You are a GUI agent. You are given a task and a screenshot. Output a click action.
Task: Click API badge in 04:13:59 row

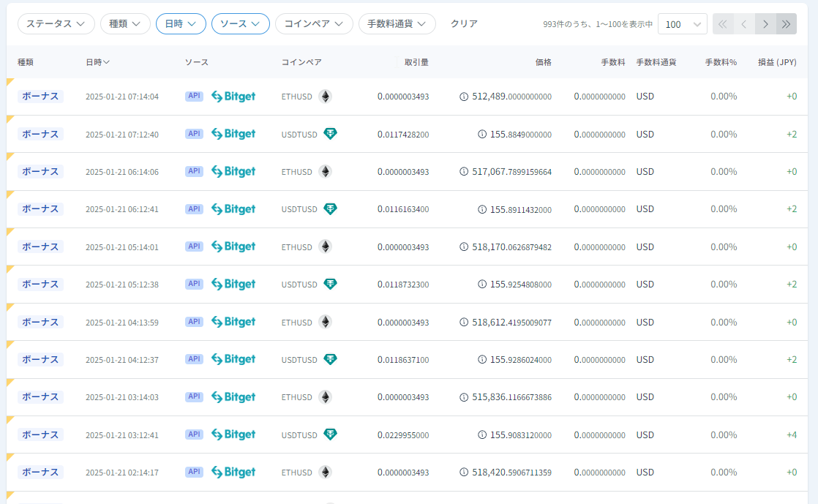point(194,322)
